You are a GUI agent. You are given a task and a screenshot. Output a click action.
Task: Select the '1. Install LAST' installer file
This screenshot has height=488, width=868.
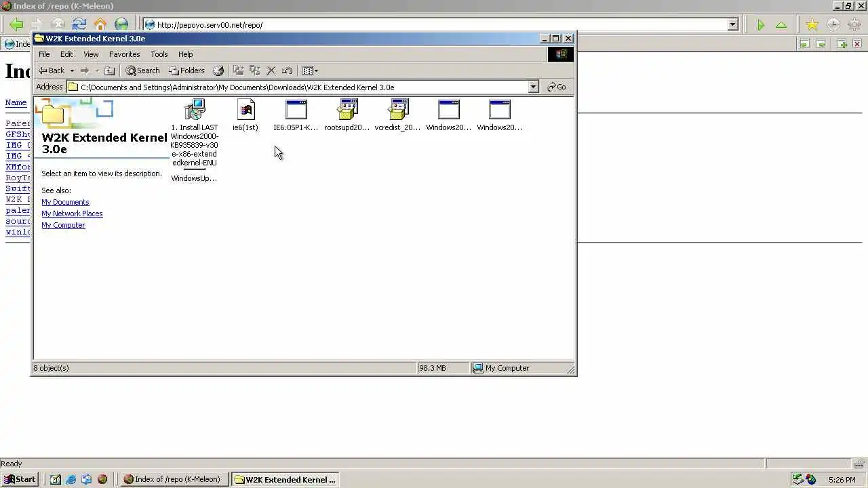195,132
